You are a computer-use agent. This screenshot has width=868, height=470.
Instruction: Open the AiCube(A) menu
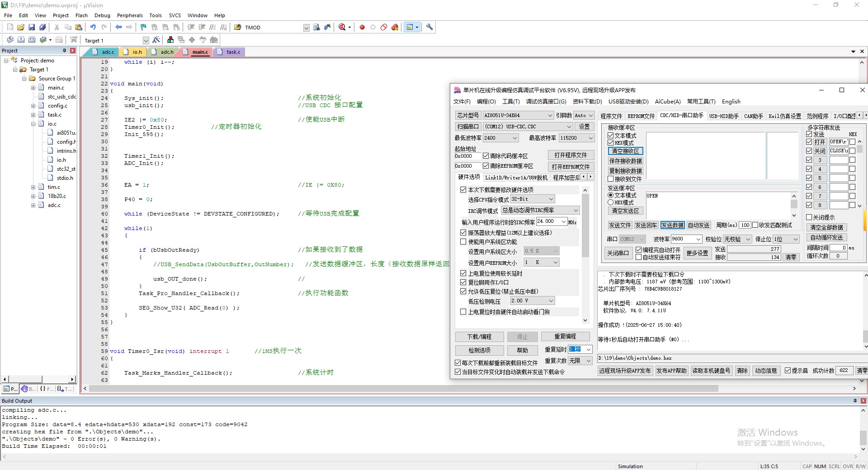pos(667,102)
